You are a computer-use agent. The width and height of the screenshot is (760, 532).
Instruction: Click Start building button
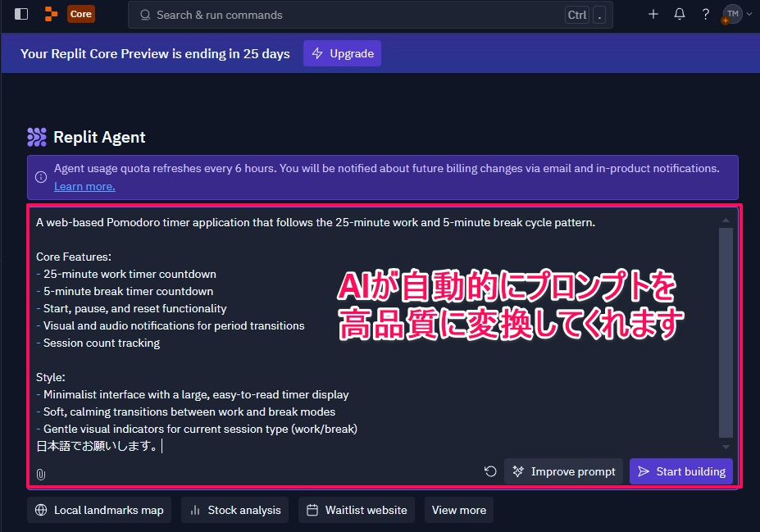(680, 471)
